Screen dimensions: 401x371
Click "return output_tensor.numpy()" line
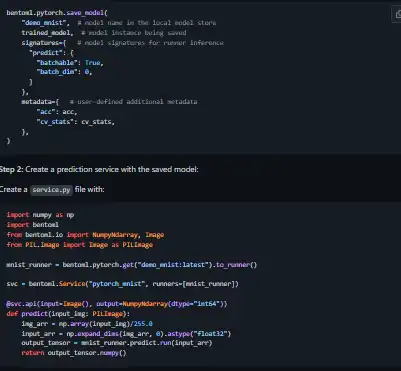(x=74, y=353)
